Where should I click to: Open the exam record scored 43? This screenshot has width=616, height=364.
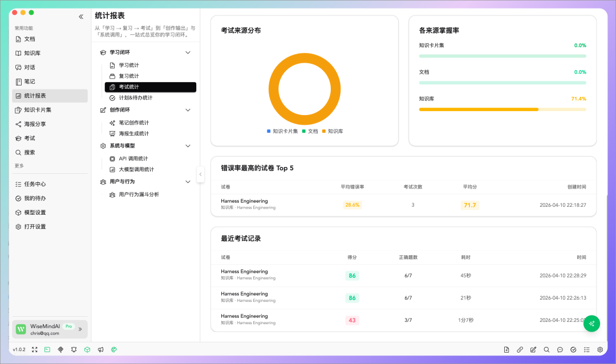(403, 320)
